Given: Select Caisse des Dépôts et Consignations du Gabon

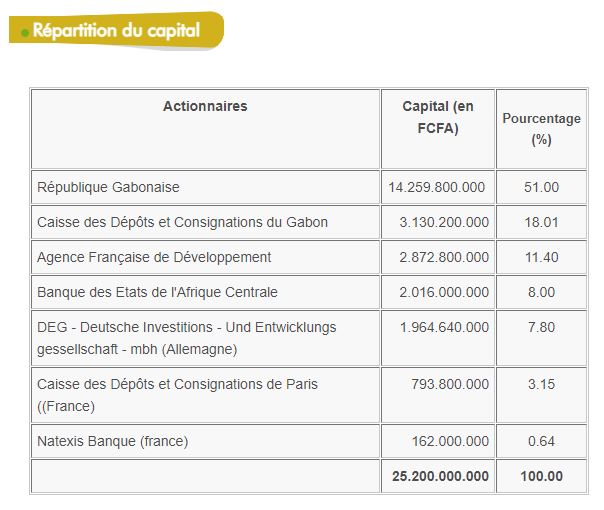Looking at the screenshot, I should point(182,222).
